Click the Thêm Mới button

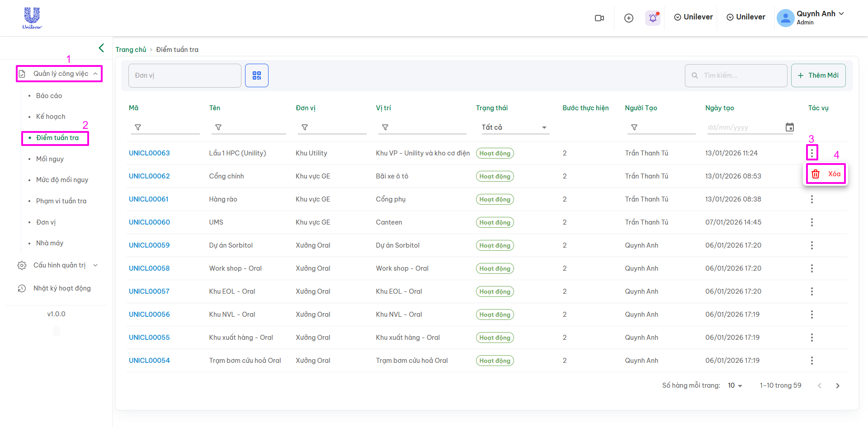click(x=818, y=75)
